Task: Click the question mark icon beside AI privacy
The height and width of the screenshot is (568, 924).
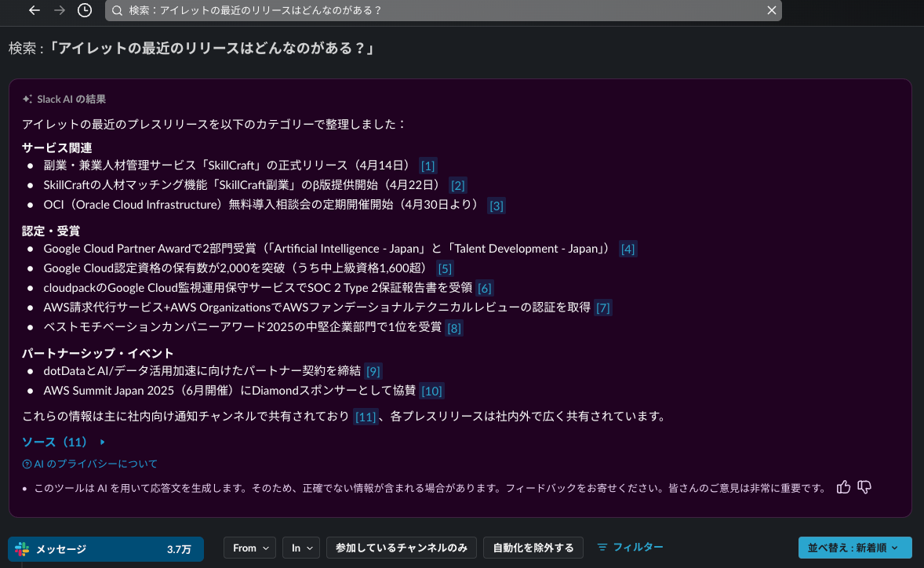Action: [27, 464]
